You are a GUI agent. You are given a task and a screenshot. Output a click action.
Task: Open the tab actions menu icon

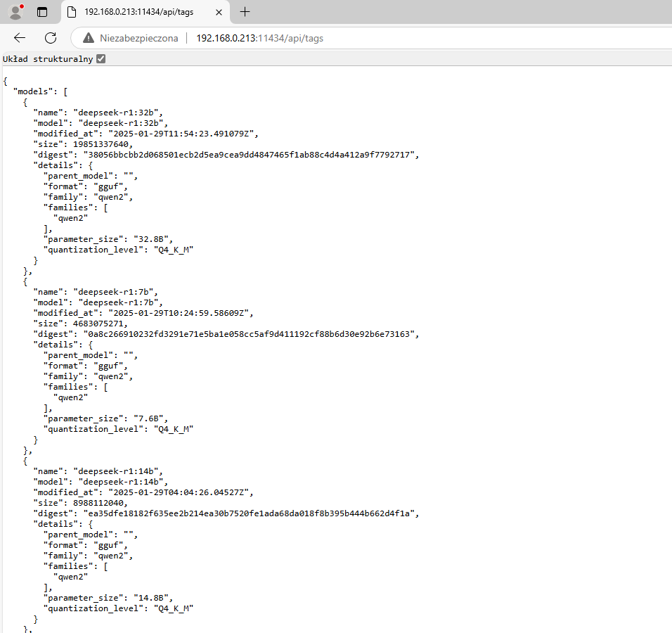[x=42, y=12]
